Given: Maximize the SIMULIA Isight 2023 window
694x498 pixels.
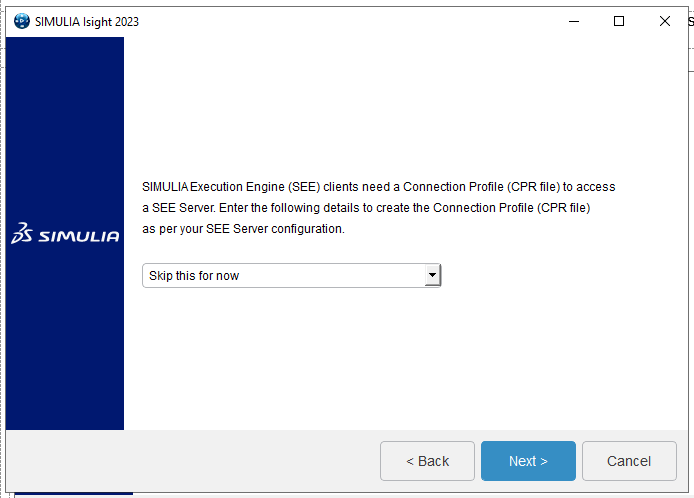Looking at the screenshot, I should pyautogui.click(x=619, y=21).
